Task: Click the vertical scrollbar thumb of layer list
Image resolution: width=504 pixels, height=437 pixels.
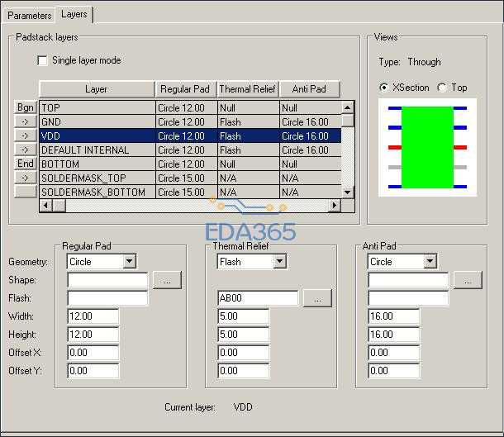Action: point(348,120)
